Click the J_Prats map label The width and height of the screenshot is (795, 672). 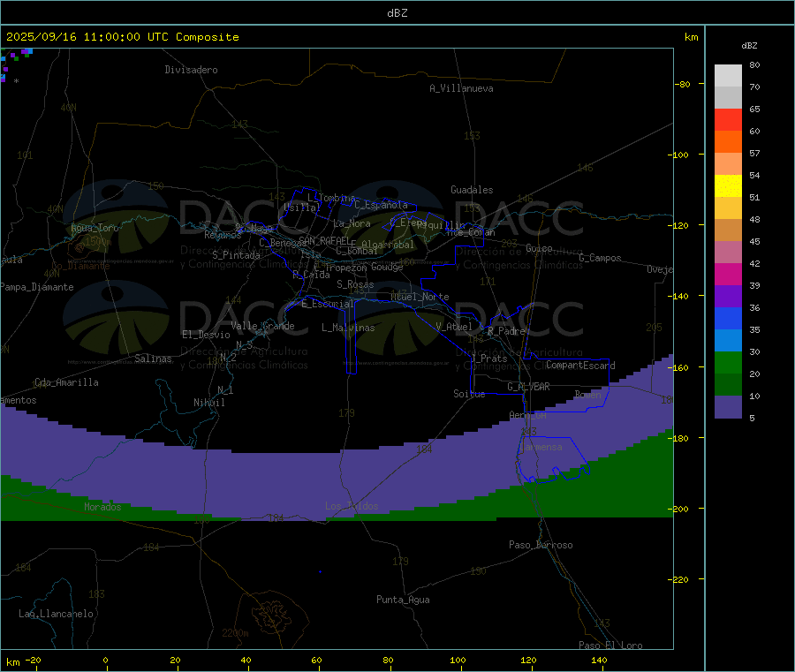pyautogui.click(x=488, y=358)
